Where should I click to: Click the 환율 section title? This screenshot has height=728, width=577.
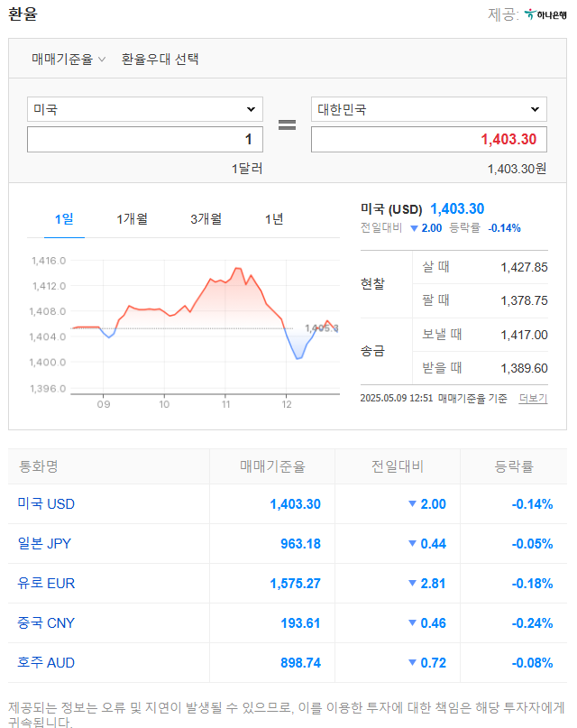23,14
